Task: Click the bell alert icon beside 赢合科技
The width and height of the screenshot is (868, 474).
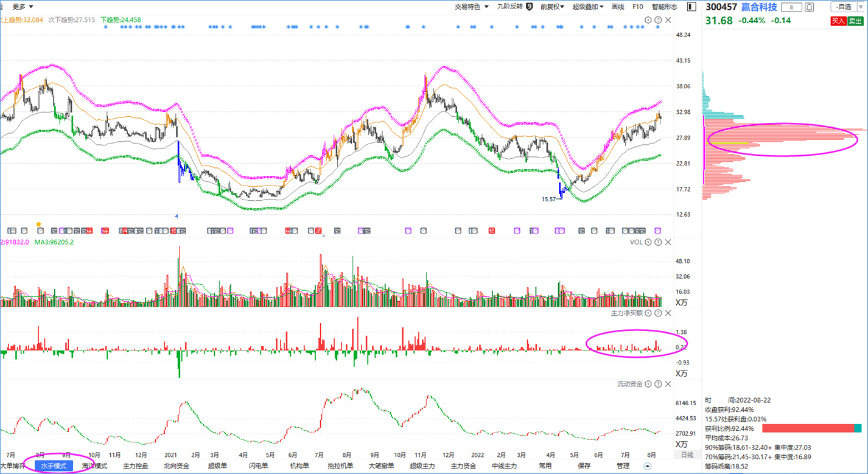Action: click(809, 7)
